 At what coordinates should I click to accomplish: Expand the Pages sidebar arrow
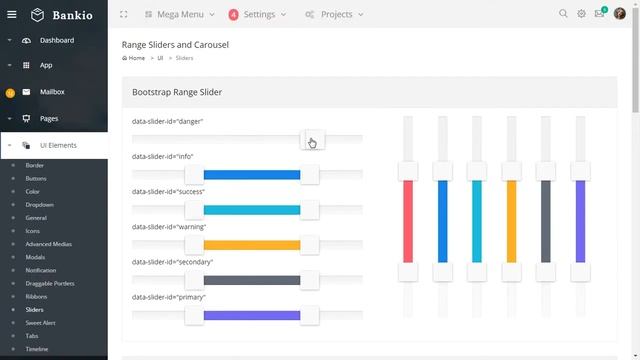(9, 119)
